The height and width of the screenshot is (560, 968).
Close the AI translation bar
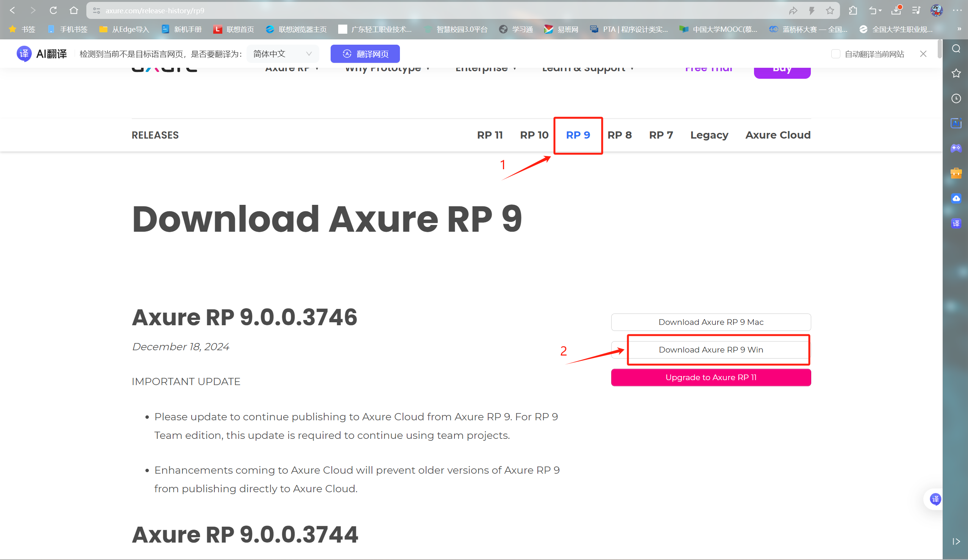tap(923, 54)
